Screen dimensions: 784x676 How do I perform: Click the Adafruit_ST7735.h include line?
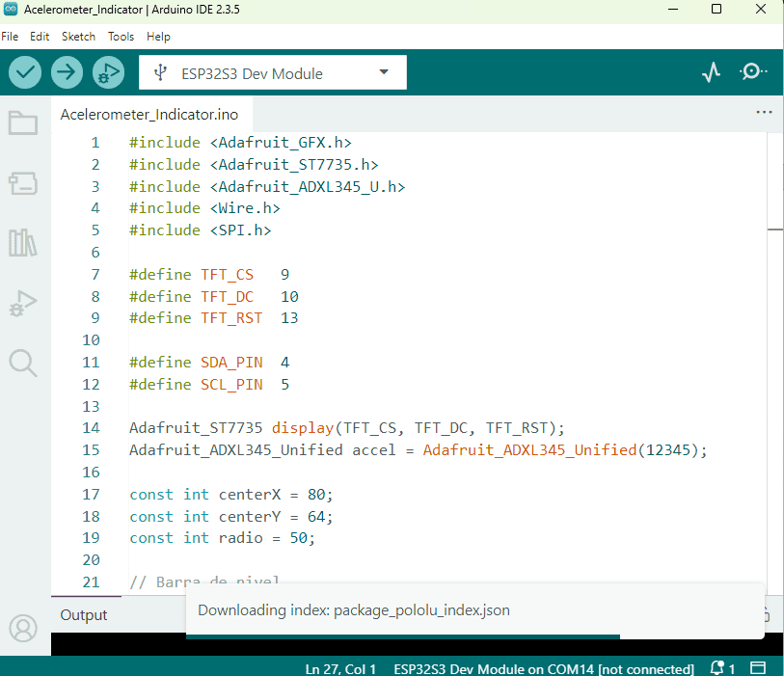[254, 165]
